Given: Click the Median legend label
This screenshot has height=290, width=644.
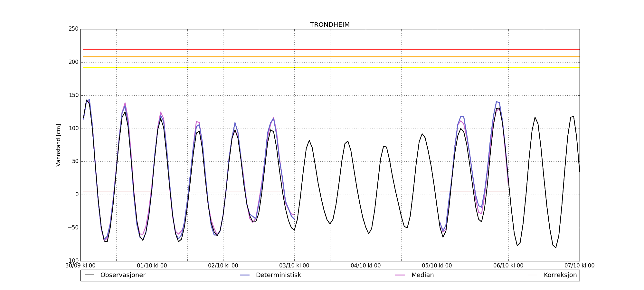Looking at the screenshot, I should point(422,275).
